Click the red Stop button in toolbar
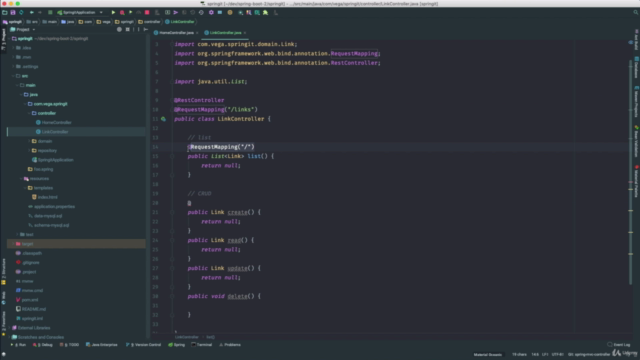640x360 pixels. pos(147,13)
